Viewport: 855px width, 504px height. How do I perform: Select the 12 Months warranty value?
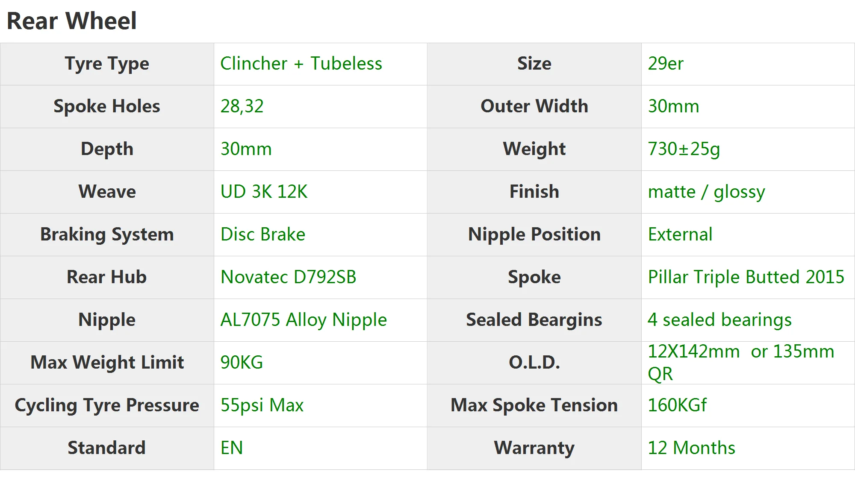[x=691, y=448]
